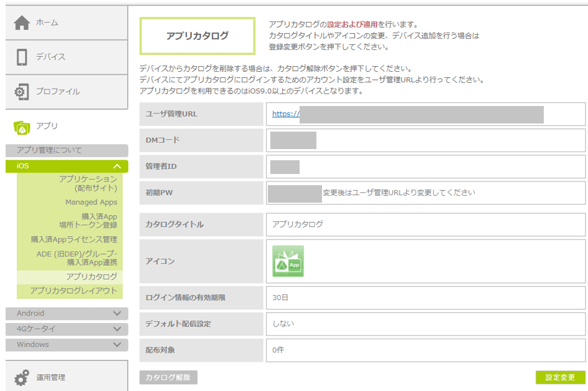Open 購入済Appライセンス管理 page

pos(74,239)
